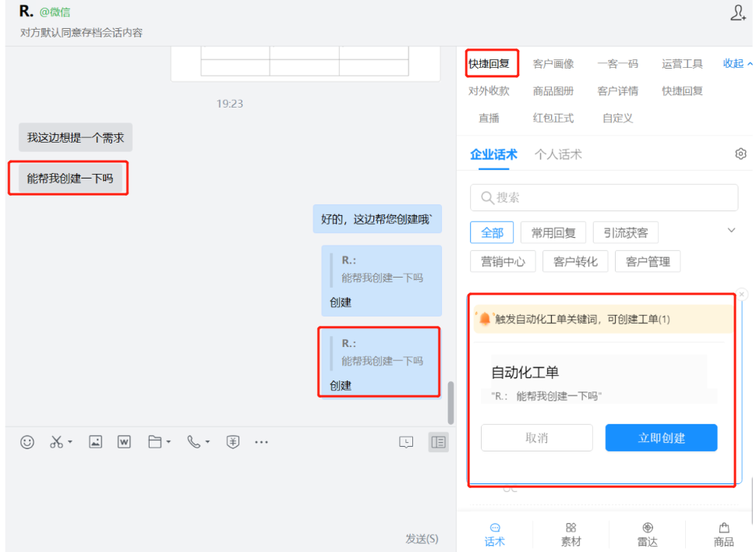The height and width of the screenshot is (552, 756).
Task: Select 全部 filter tag
Action: pyautogui.click(x=492, y=233)
